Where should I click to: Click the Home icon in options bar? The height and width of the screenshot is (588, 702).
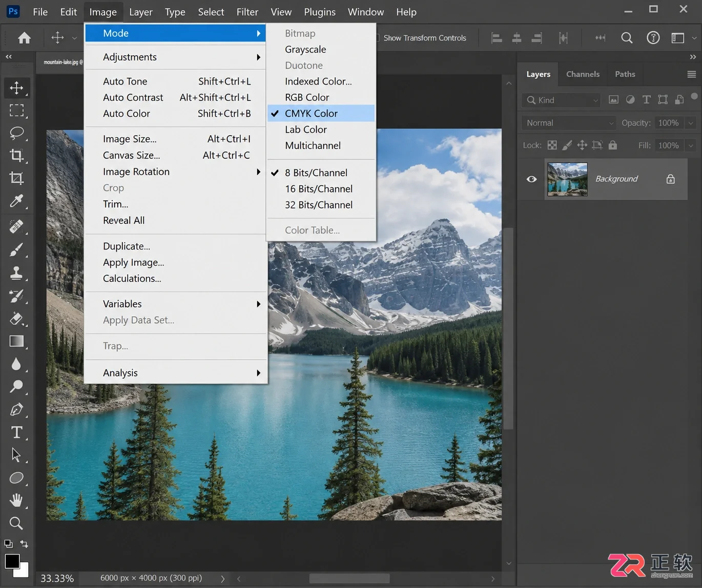click(x=24, y=38)
